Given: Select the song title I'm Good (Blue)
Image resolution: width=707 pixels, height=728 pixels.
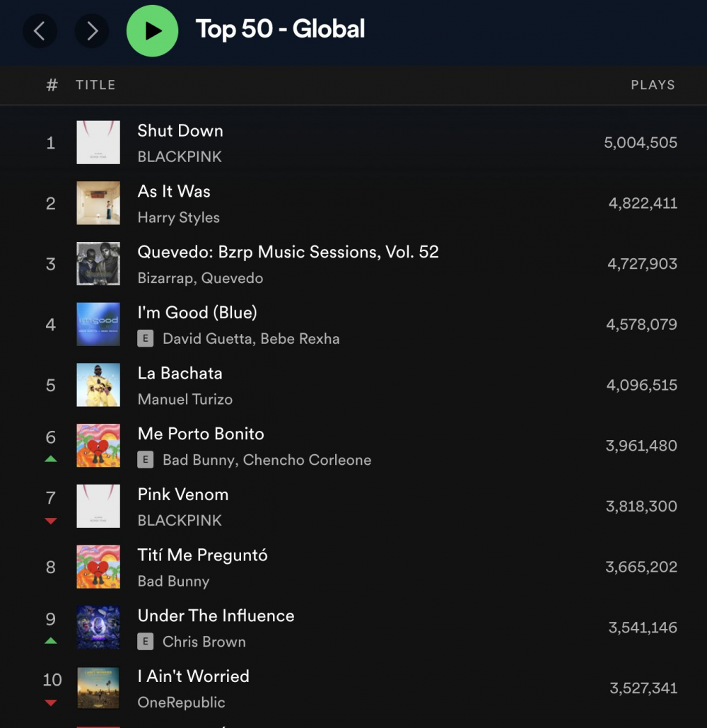Looking at the screenshot, I should [197, 313].
